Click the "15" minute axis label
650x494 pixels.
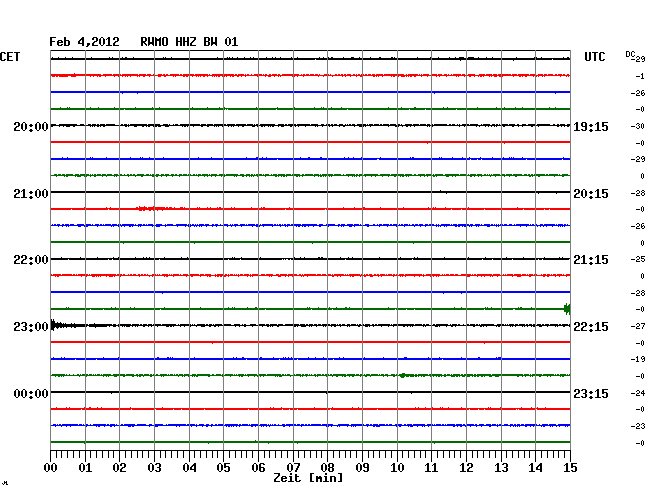coord(570,468)
